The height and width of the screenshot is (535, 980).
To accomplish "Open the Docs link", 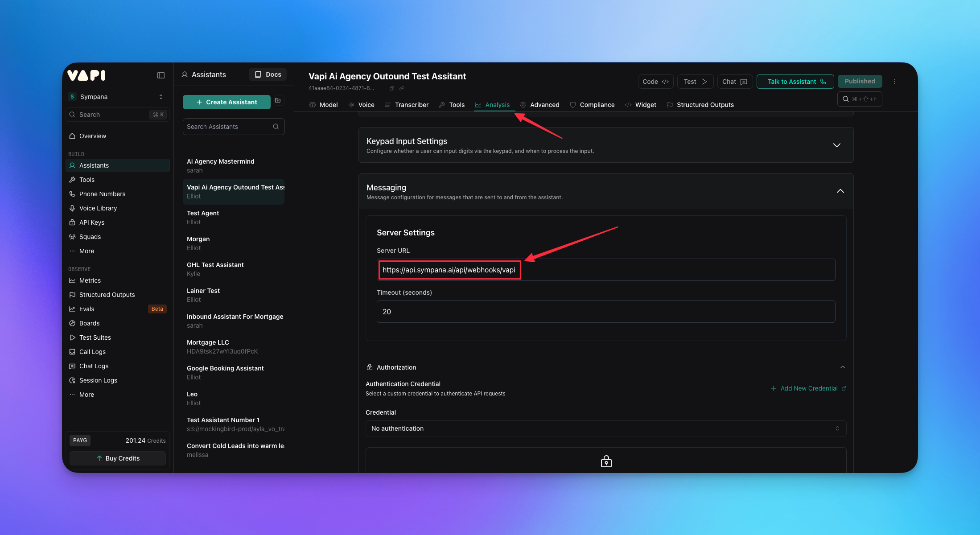I will click(x=268, y=74).
